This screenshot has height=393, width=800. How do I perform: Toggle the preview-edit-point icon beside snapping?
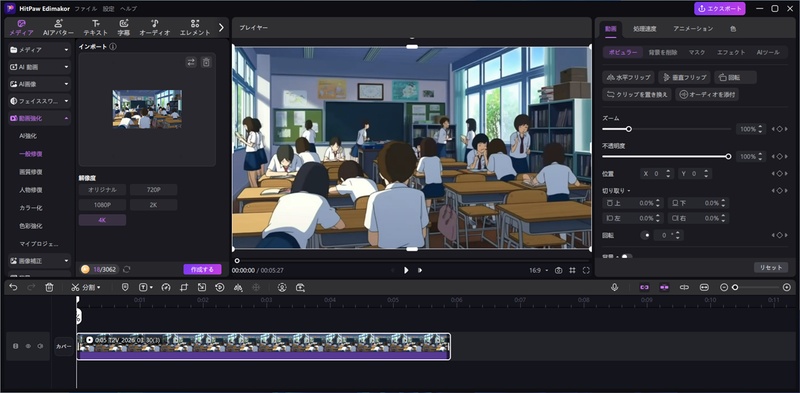(x=684, y=287)
